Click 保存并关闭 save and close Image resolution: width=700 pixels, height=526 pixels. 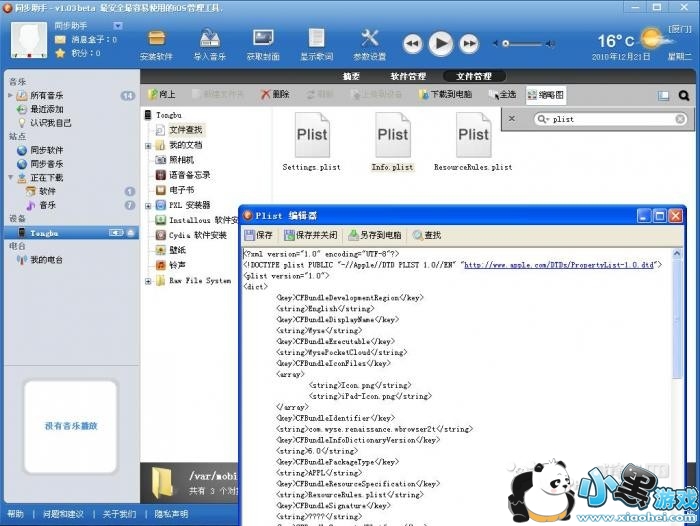(x=311, y=235)
